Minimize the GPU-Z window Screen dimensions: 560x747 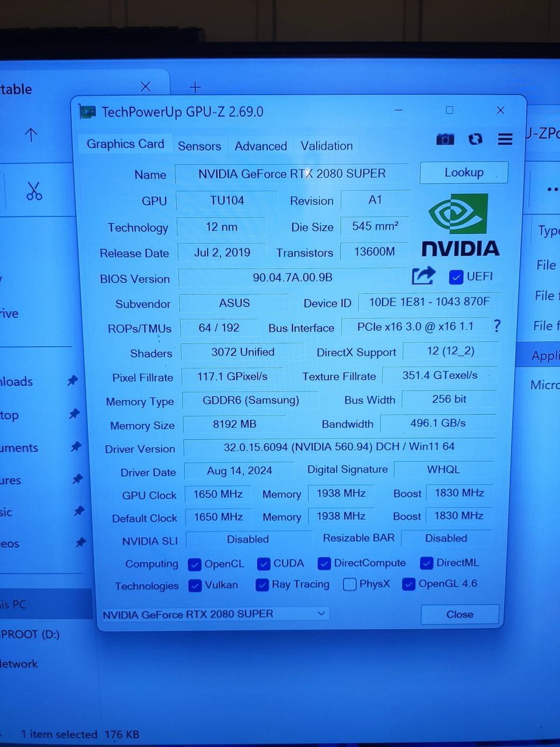399,110
